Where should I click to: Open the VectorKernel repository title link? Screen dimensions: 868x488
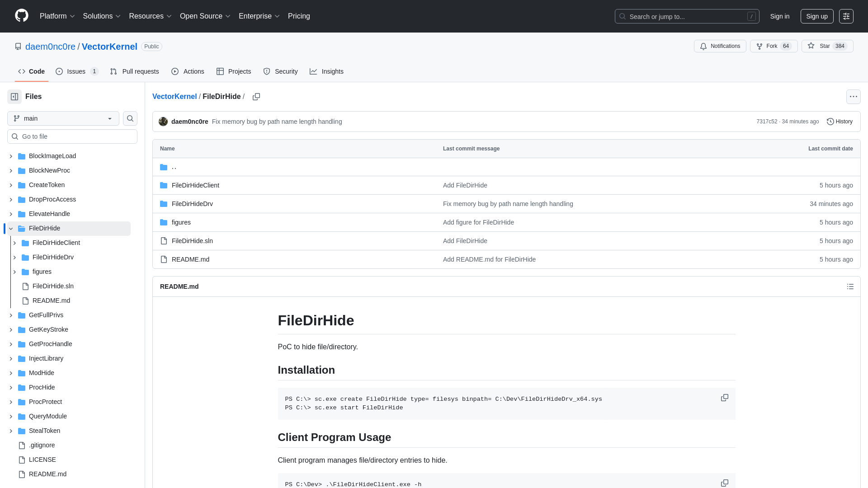109,47
